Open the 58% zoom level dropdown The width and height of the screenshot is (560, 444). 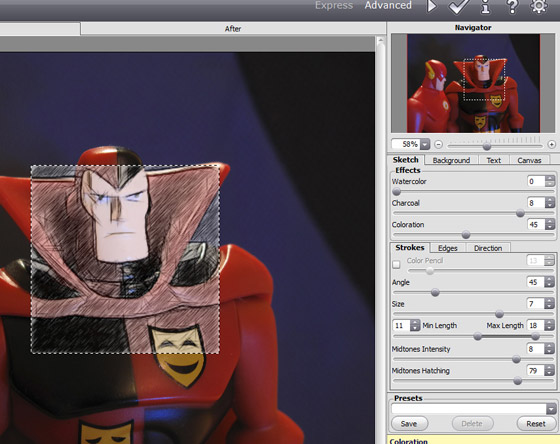[x=425, y=144]
